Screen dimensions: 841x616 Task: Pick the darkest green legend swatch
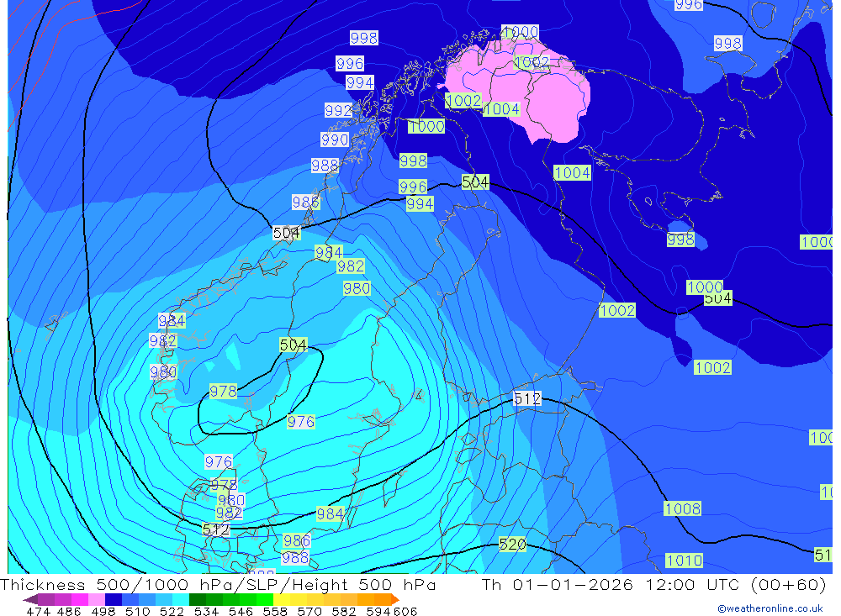pos(198,599)
